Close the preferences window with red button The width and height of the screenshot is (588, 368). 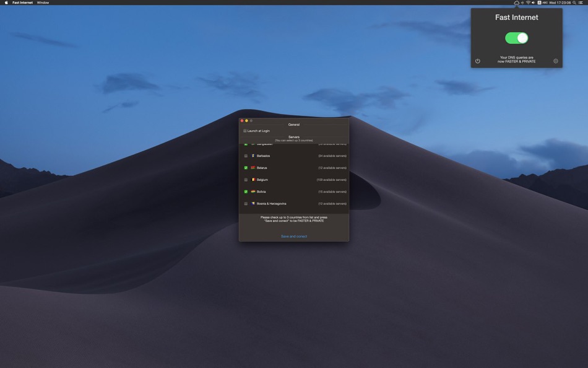coord(242,121)
